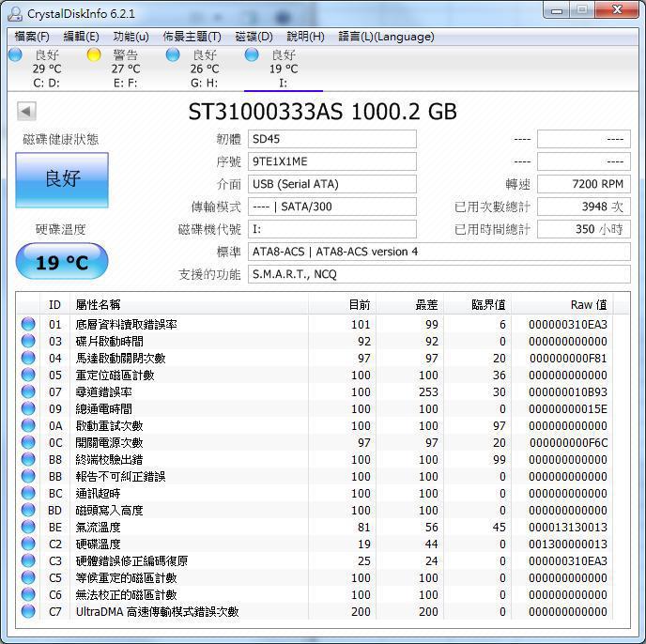The height and width of the screenshot is (644, 646).
Task: Click status orb for attribute B8 row
Action: pyautogui.click(x=28, y=459)
